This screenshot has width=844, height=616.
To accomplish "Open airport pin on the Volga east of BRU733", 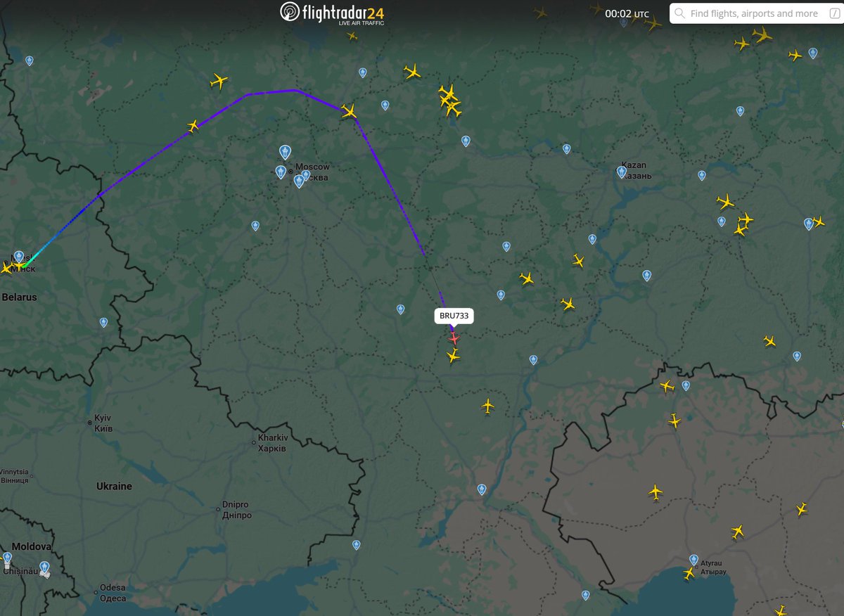I will click(x=533, y=359).
